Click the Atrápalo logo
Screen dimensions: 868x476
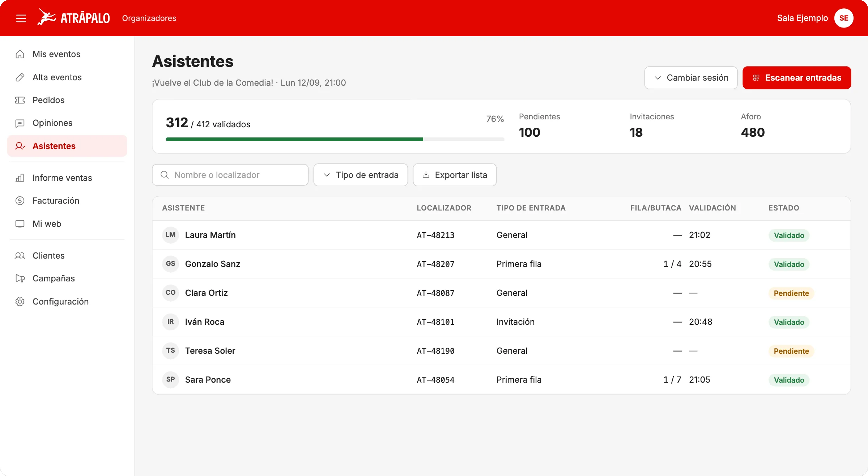pyautogui.click(x=74, y=17)
